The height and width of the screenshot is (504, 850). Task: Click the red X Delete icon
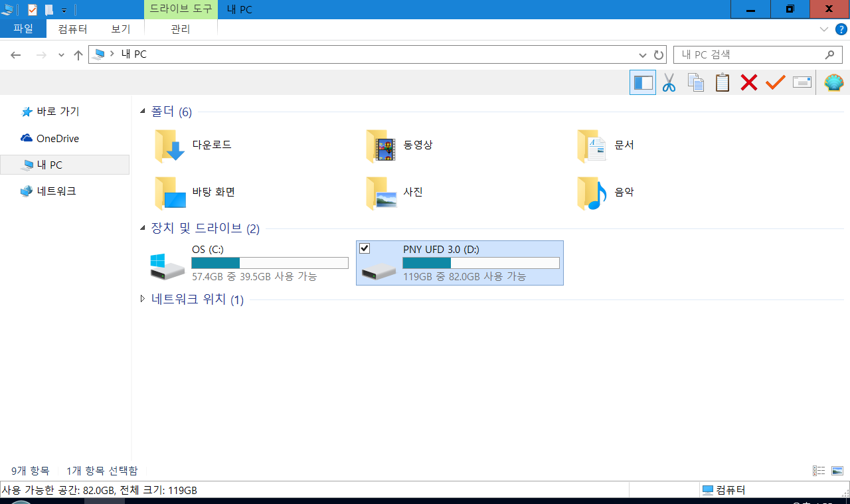click(x=749, y=83)
